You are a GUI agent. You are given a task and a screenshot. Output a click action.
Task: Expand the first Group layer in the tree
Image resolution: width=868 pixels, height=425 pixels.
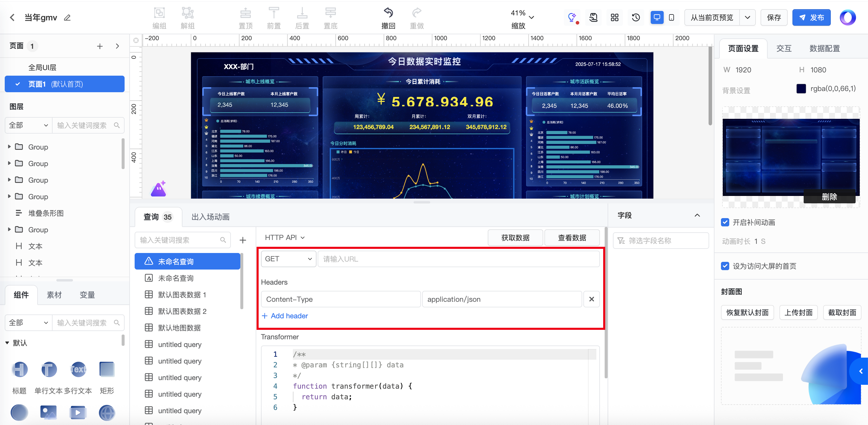(9, 147)
